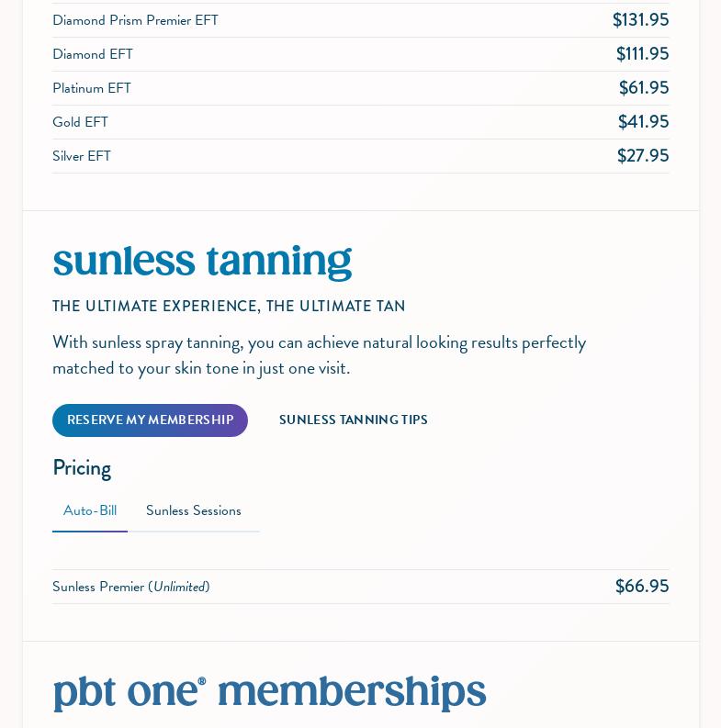Click the Platinum EFT plan name
721x728 pixels.
tap(92, 88)
